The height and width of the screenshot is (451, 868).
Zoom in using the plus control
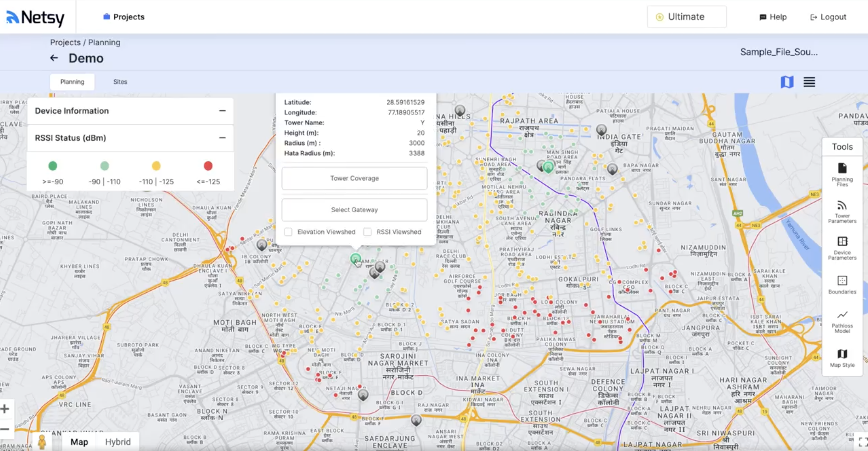tap(5, 409)
